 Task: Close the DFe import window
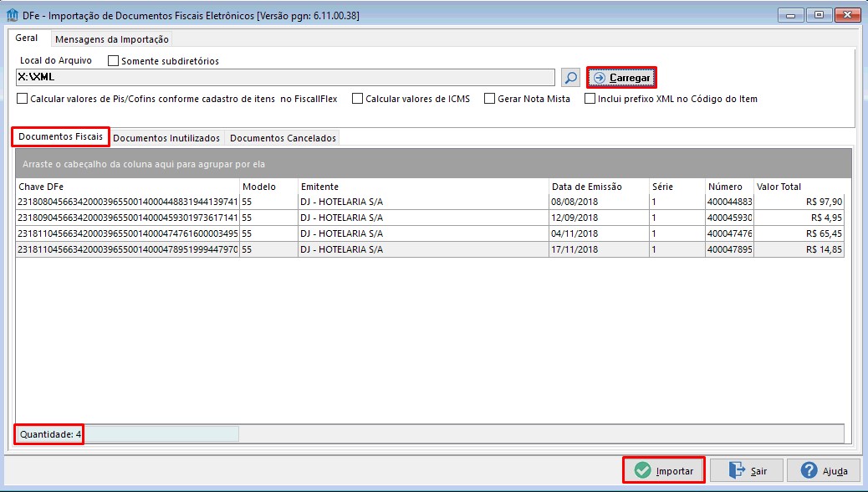pos(847,16)
